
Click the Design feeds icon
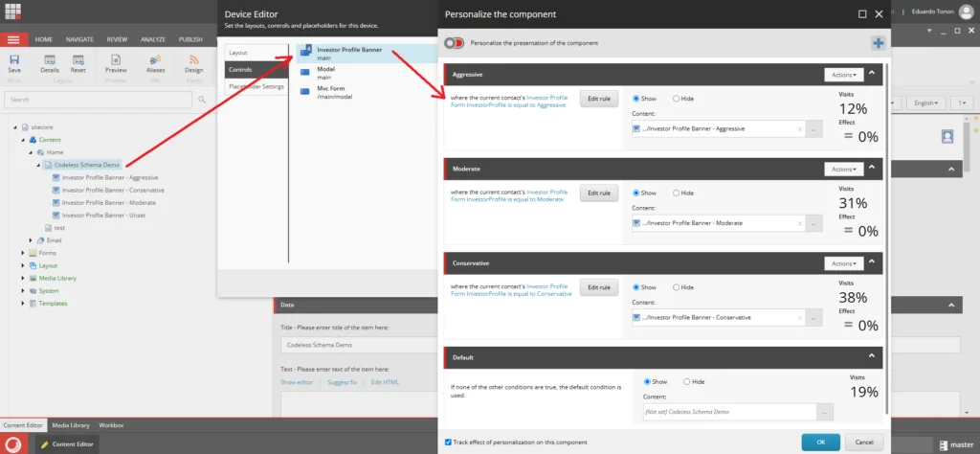pos(193,59)
